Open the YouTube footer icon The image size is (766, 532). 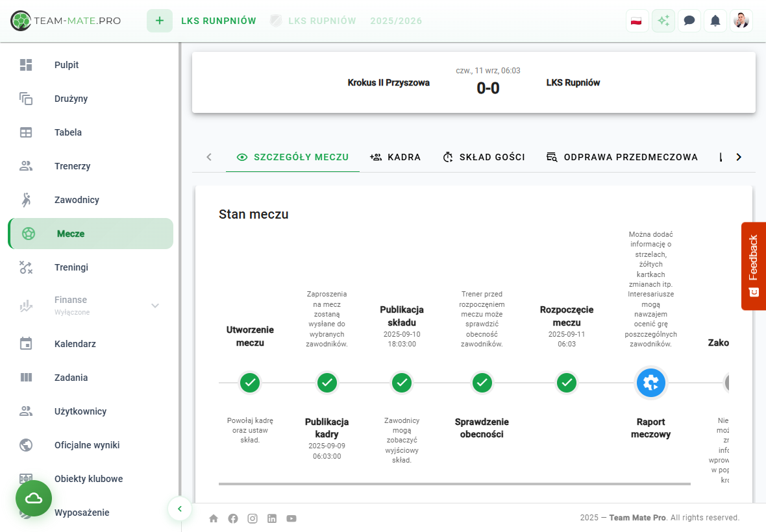pos(291,518)
